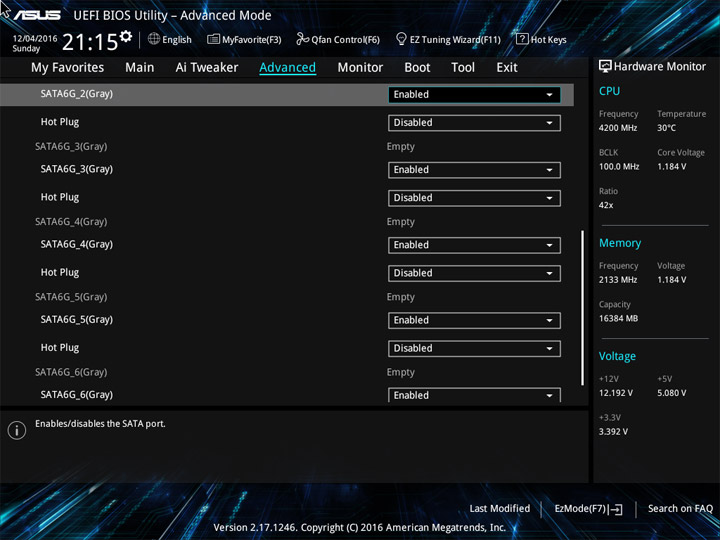This screenshot has width=720, height=540.
Task: Switch to Ai Tweaker tab
Action: pyautogui.click(x=207, y=68)
